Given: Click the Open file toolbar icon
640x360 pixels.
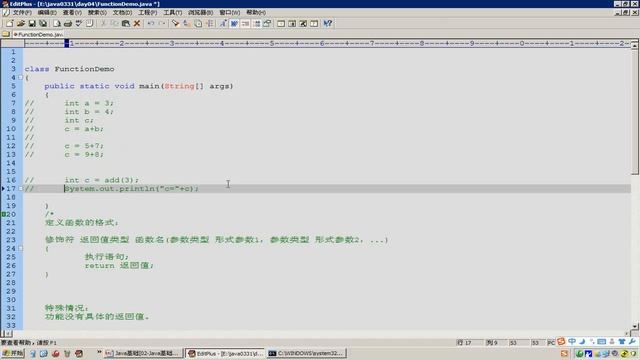Looking at the screenshot, I should 20,24.
